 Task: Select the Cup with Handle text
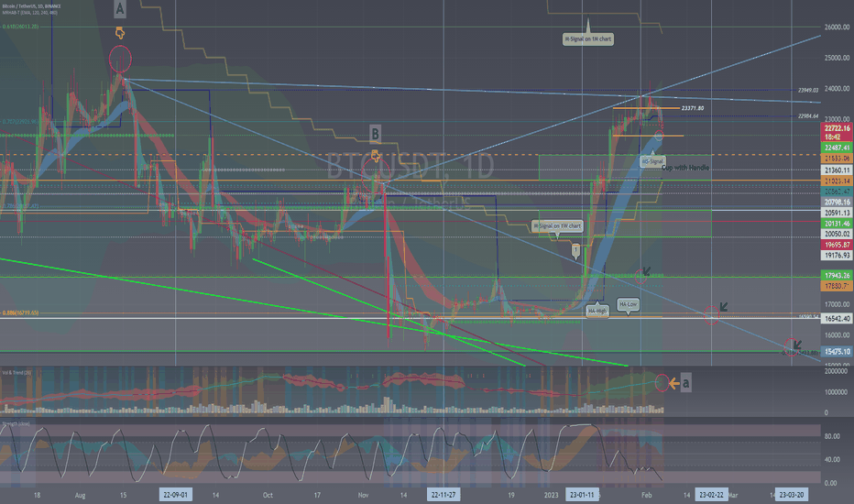[x=685, y=168]
